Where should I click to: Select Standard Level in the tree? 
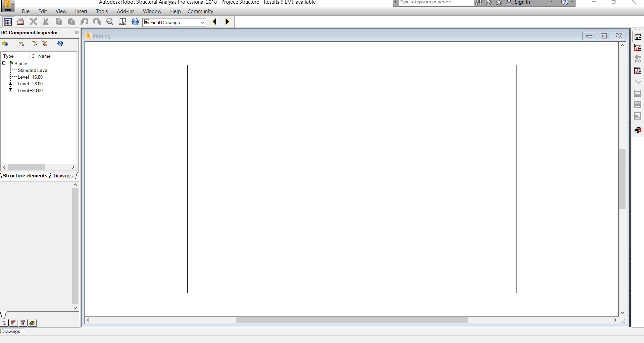pos(33,70)
